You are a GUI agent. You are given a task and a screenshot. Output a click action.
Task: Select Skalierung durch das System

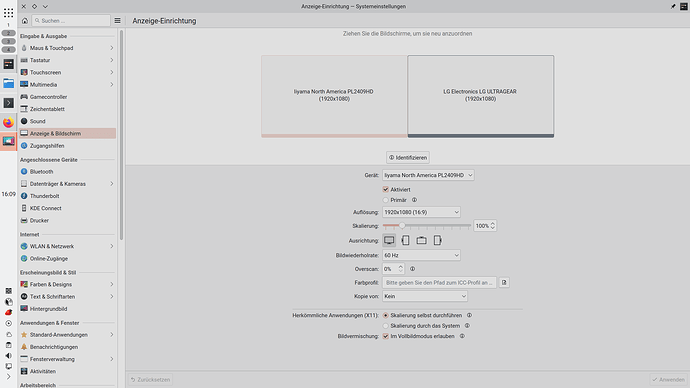(x=385, y=326)
